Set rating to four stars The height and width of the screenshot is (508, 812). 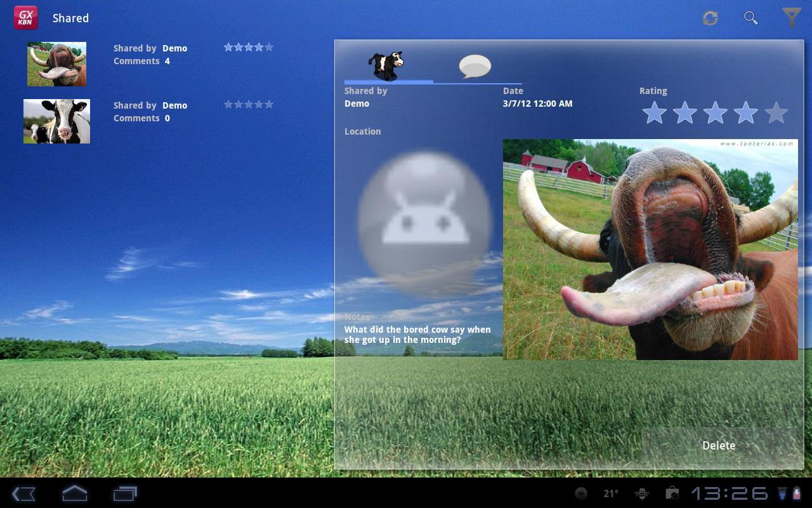[745, 114]
